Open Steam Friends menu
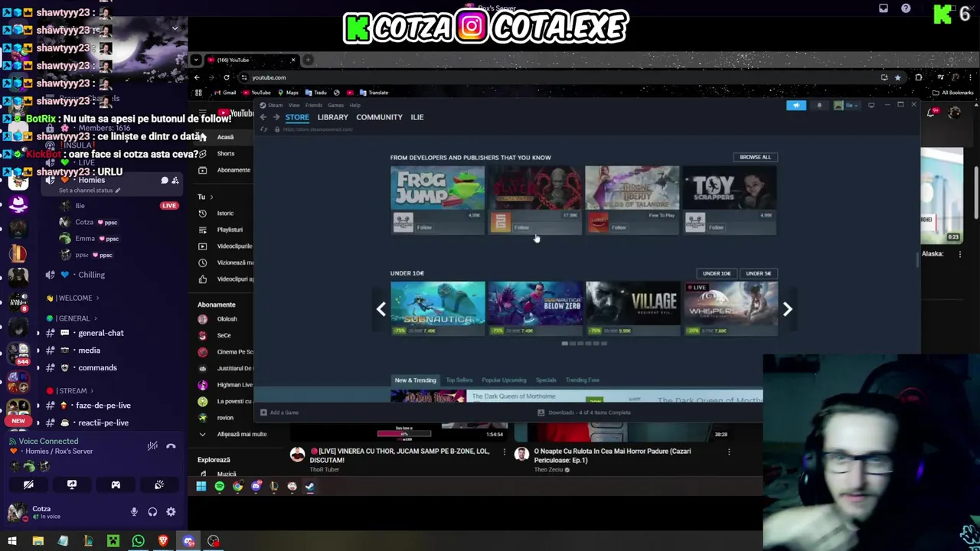 coord(314,106)
